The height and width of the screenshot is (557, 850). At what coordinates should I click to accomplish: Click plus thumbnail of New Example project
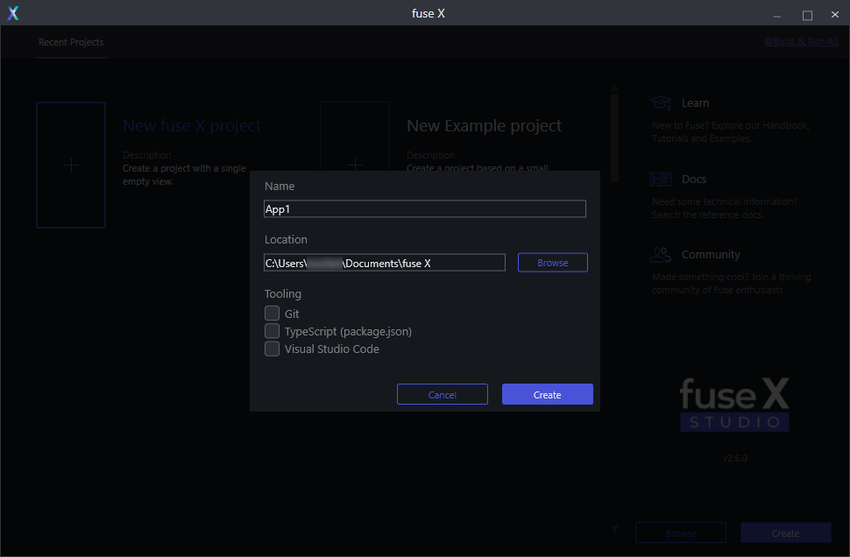click(355, 137)
